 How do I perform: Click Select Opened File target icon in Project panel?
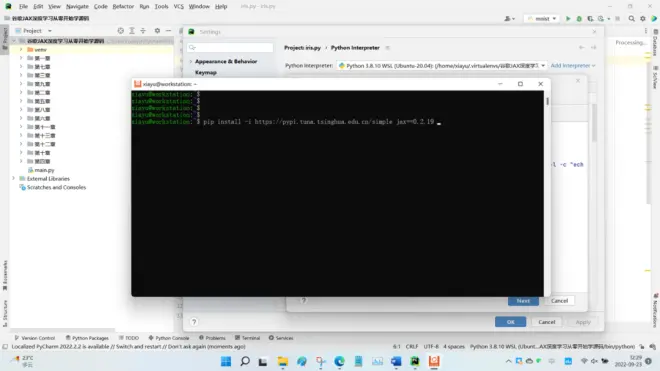121,31
